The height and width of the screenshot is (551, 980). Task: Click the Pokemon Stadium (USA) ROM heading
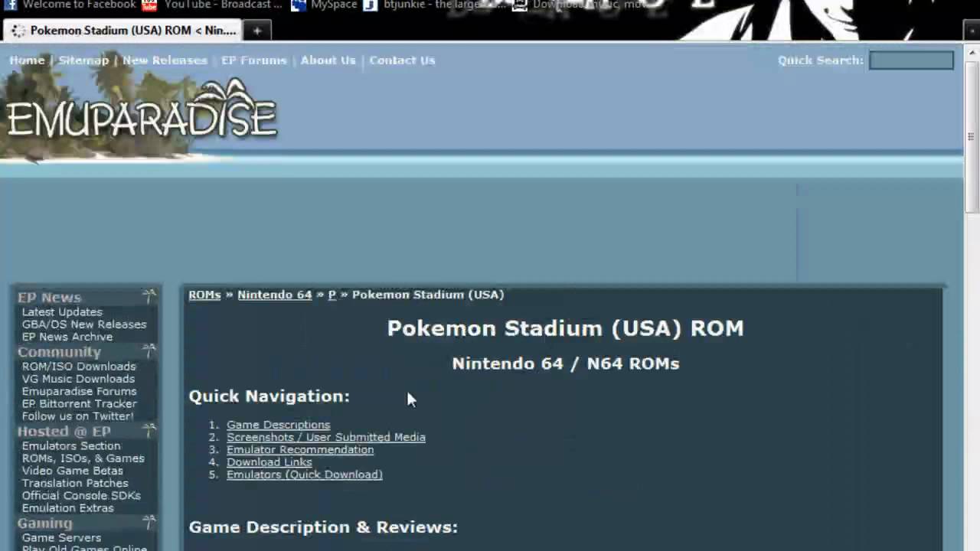tap(565, 328)
